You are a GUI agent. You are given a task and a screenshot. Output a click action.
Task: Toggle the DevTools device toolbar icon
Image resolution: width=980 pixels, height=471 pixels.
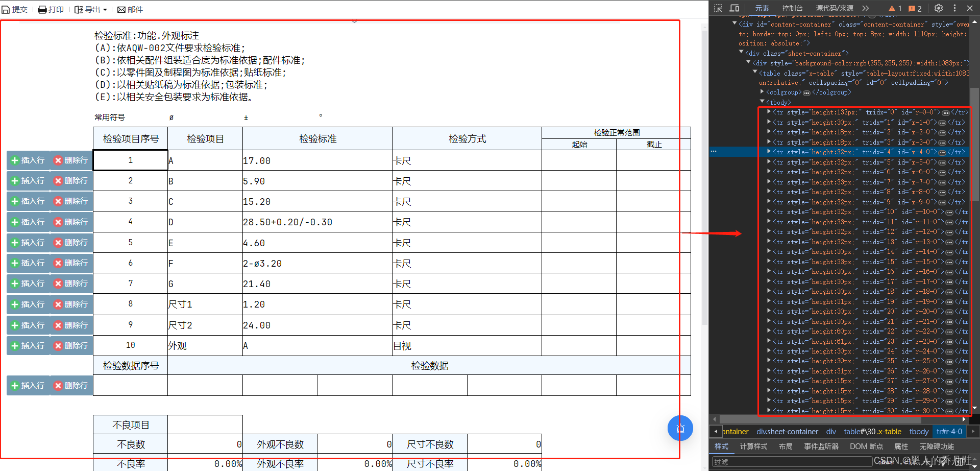click(734, 8)
